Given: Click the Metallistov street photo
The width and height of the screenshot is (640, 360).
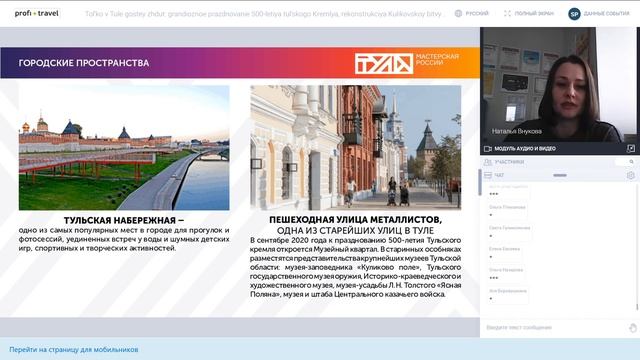Looking at the screenshot, I should click(356, 148).
